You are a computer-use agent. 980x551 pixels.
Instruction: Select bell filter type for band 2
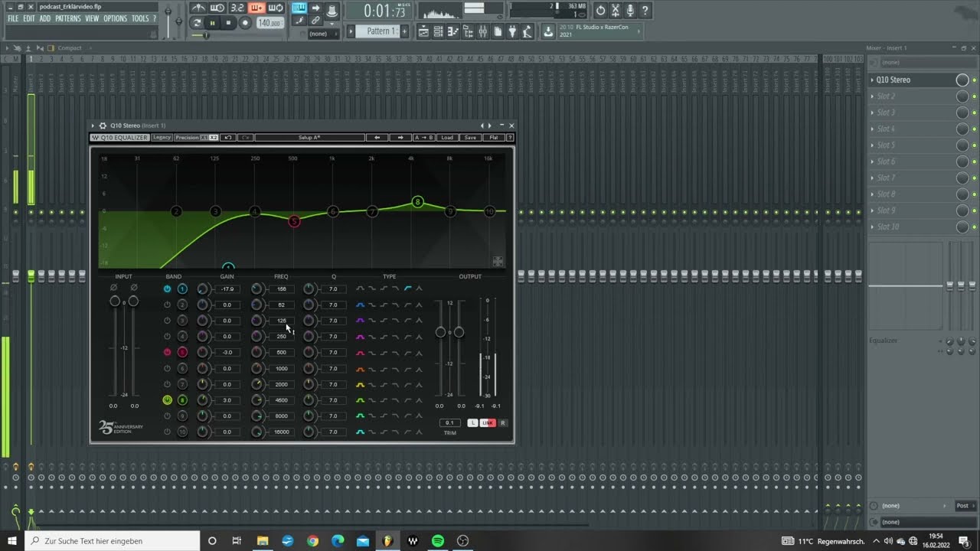coord(360,305)
